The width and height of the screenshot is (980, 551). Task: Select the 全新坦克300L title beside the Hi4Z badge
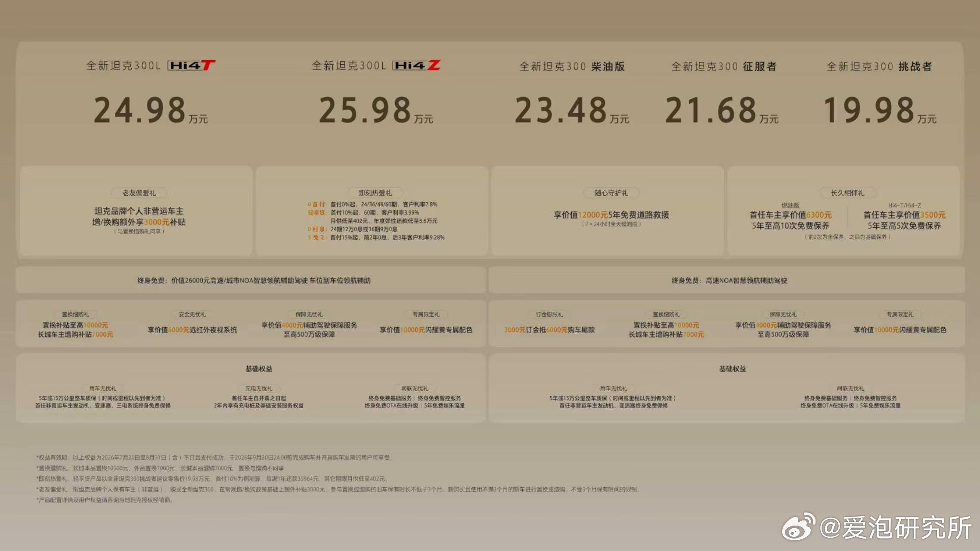349,66
